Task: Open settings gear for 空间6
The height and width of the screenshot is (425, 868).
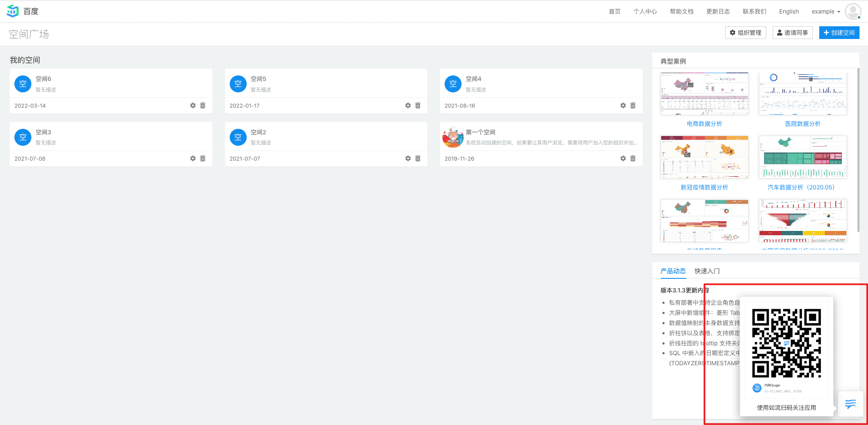Action: pyautogui.click(x=193, y=106)
